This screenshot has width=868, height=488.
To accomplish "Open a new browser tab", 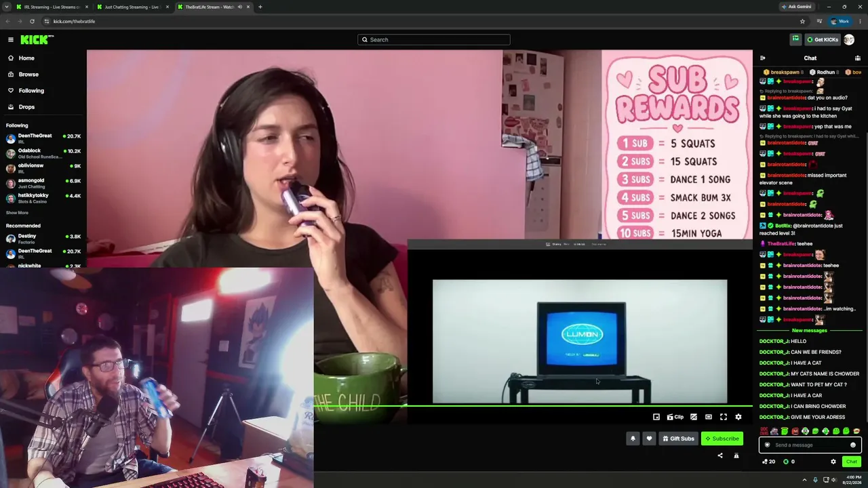I will coord(260,7).
